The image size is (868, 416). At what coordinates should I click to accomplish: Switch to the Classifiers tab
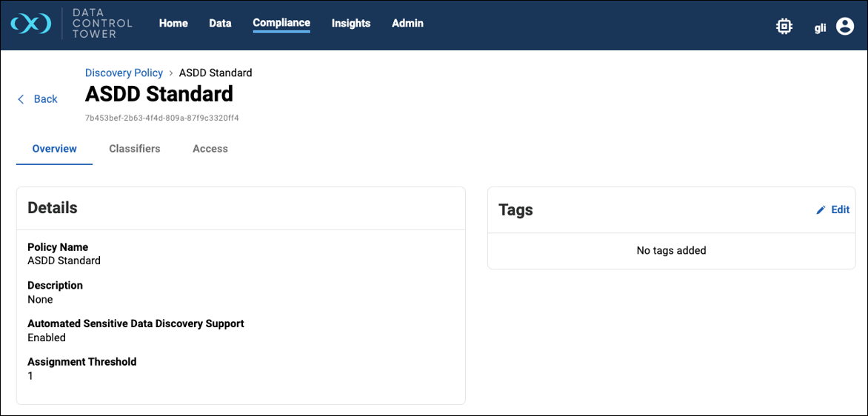click(x=135, y=149)
